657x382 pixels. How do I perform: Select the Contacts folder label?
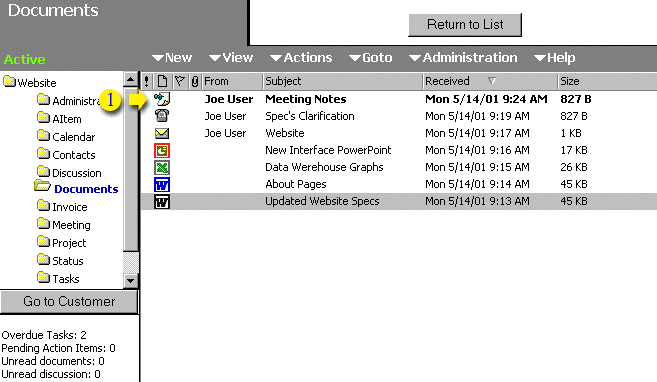74,155
